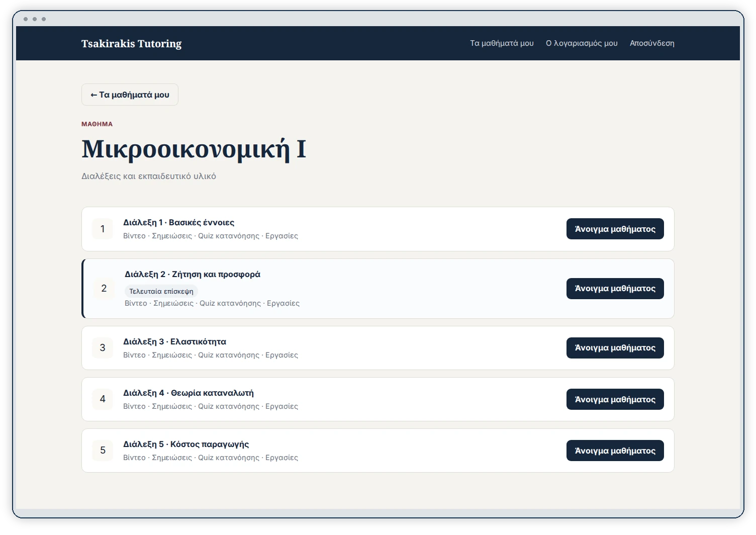Open lesson for Διάλεξη 3 · Ελαστικότητα

pyautogui.click(x=615, y=348)
